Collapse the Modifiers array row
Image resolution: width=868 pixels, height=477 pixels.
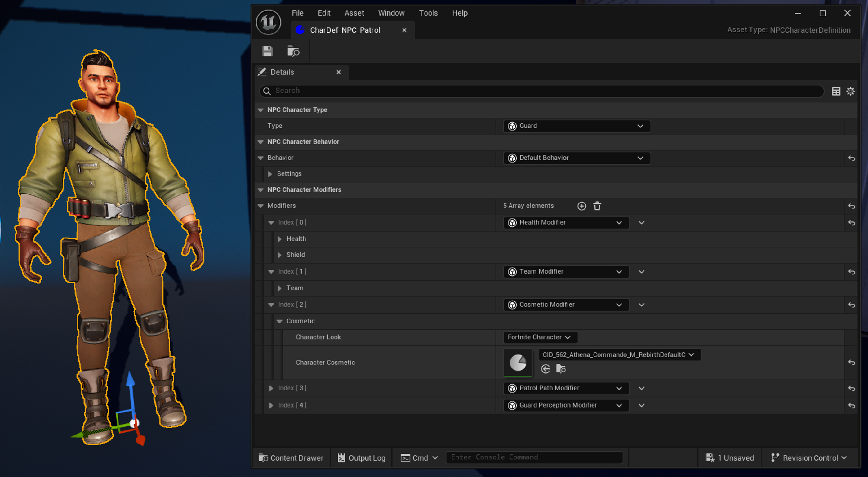click(x=260, y=206)
